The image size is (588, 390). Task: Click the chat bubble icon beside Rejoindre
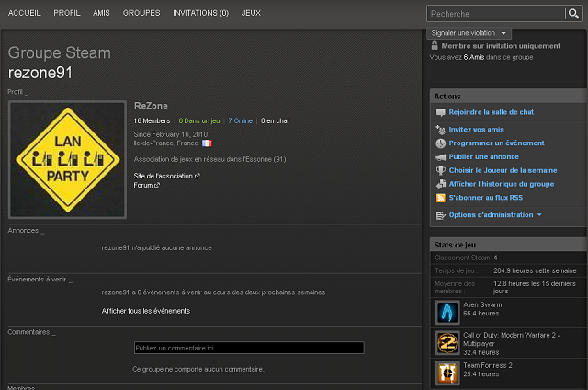click(x=441, y=112)
